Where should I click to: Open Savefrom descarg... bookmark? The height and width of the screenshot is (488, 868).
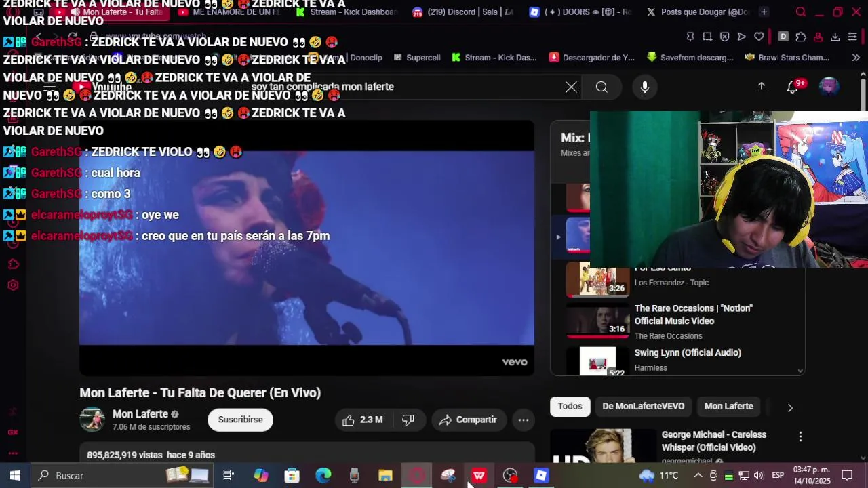click(690, 58)
